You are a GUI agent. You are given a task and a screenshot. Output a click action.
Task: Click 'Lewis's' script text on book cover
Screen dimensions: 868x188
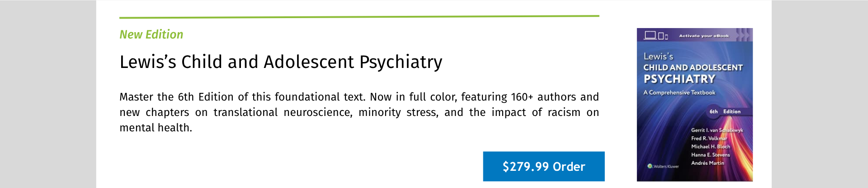(658, 57)
